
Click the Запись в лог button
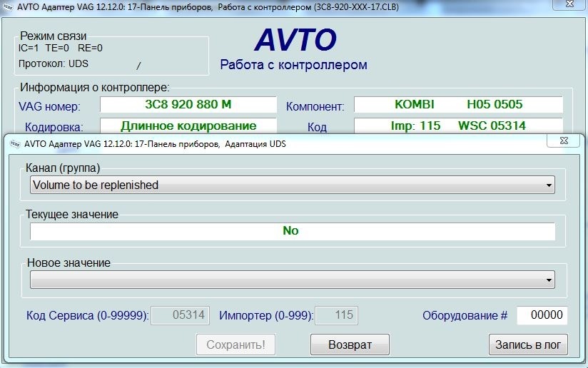(x=528, y=344)
